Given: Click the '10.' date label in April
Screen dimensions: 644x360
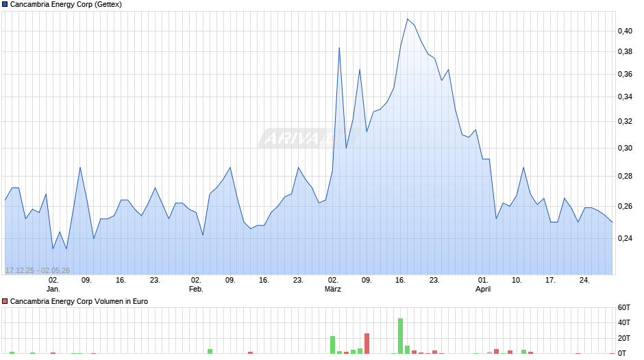Looking at the screenshot, I should coord(517,280).
